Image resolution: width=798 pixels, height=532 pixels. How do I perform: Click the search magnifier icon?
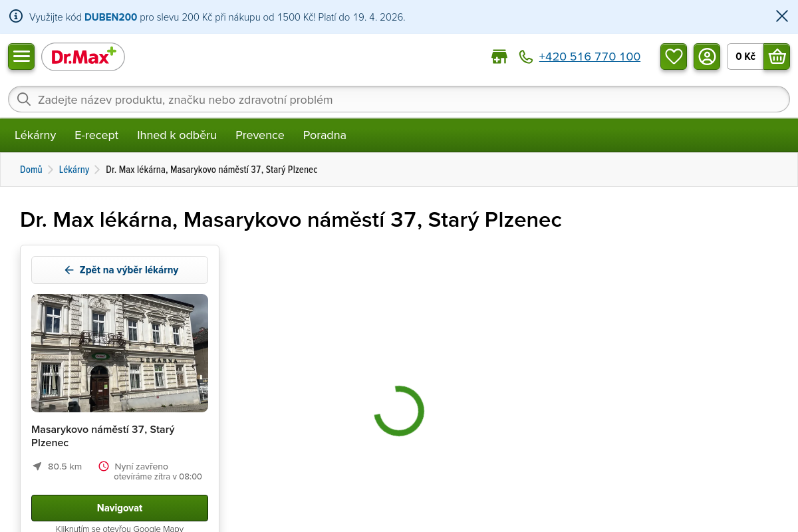click(x=24, y=100)
